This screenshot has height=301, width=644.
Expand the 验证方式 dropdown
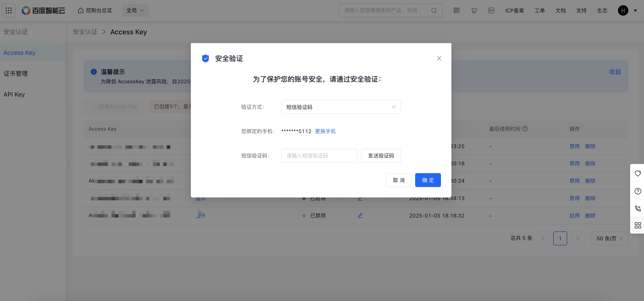pyautogui.click(x=341, y=107)
